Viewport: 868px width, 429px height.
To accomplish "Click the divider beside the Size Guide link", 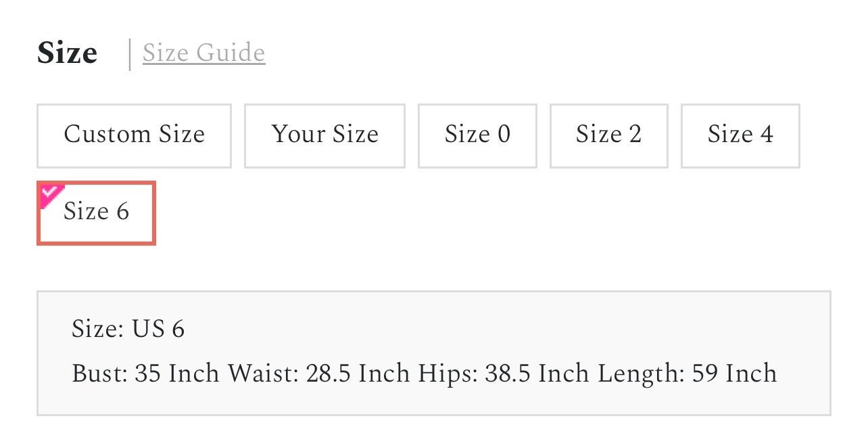I will [x=130, y=54].
